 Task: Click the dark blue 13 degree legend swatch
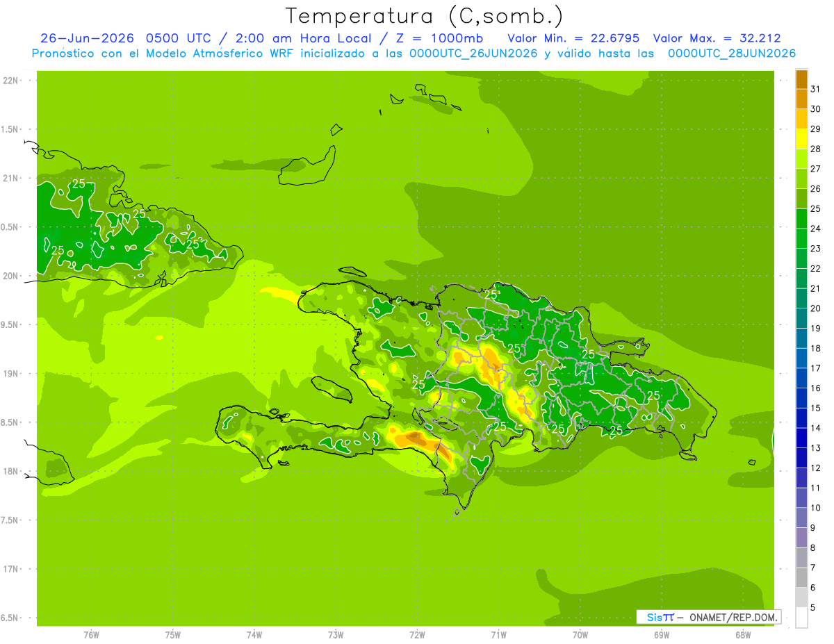[801, 438]
